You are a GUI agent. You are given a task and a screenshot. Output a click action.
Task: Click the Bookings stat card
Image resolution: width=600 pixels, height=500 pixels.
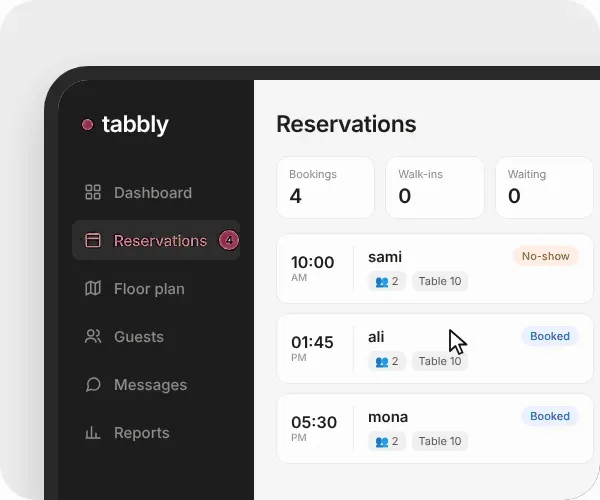tap(325, 187)
